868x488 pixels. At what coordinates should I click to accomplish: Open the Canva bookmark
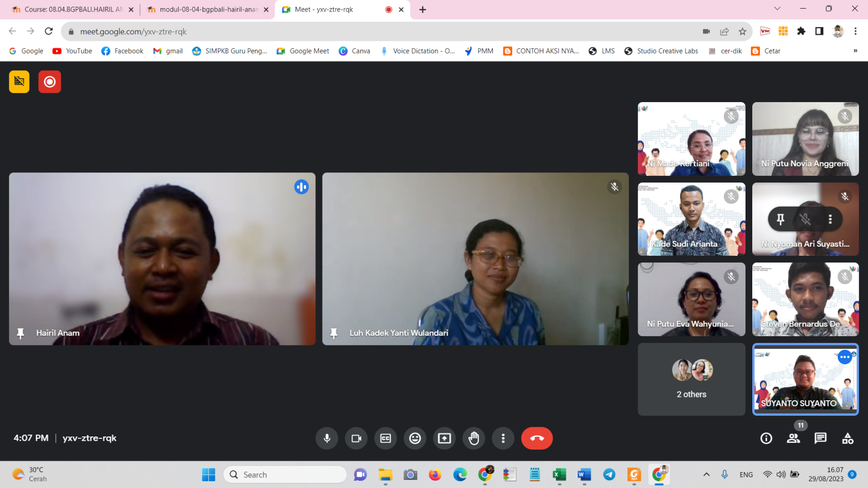pyautogui.click(x=354, y=51)
